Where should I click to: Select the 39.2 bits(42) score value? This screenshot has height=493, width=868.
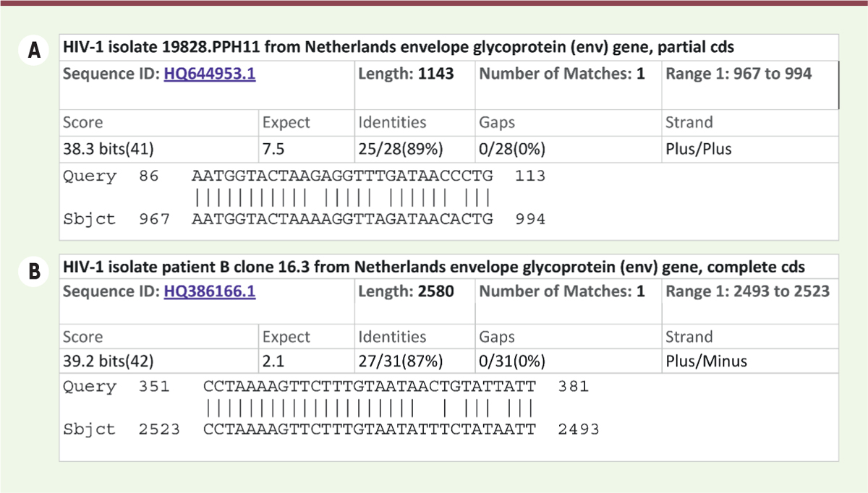tap(109, 361)
